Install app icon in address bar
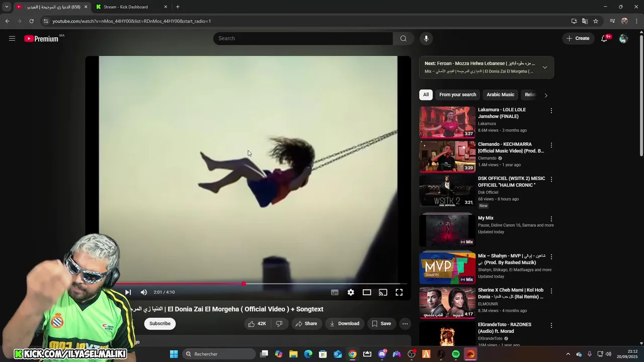 574,21
